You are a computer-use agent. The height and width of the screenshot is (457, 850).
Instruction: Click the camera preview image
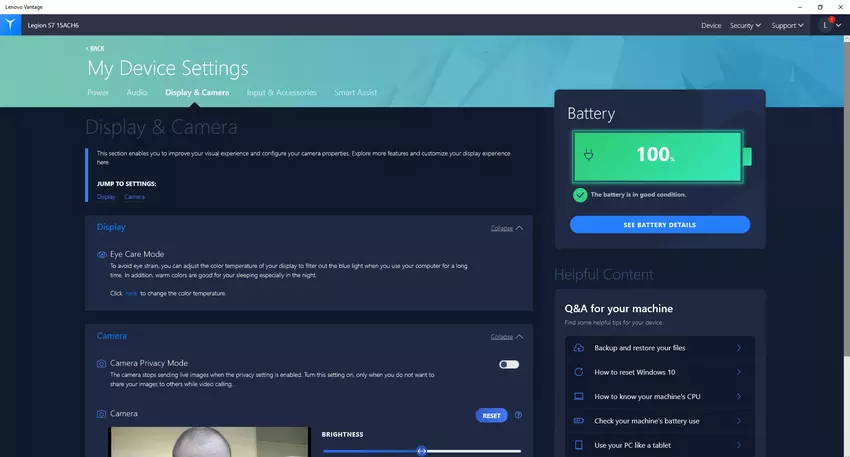tap(209, 442)
